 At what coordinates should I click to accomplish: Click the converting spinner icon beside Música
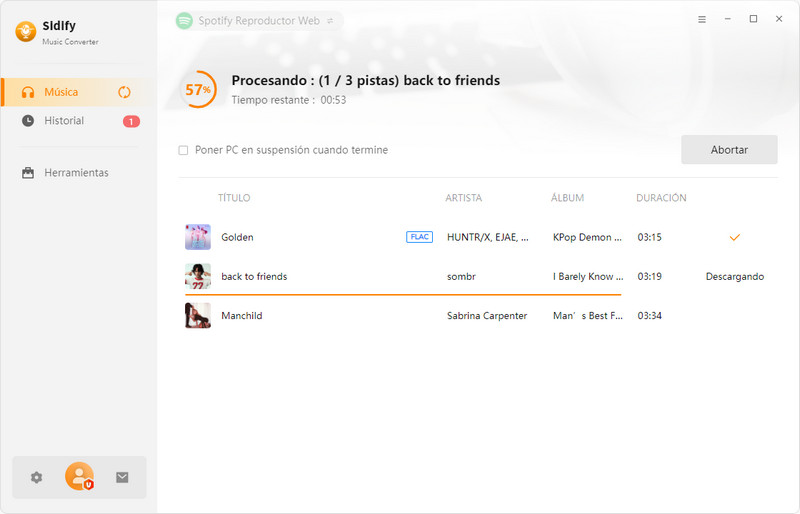[124, 92]
